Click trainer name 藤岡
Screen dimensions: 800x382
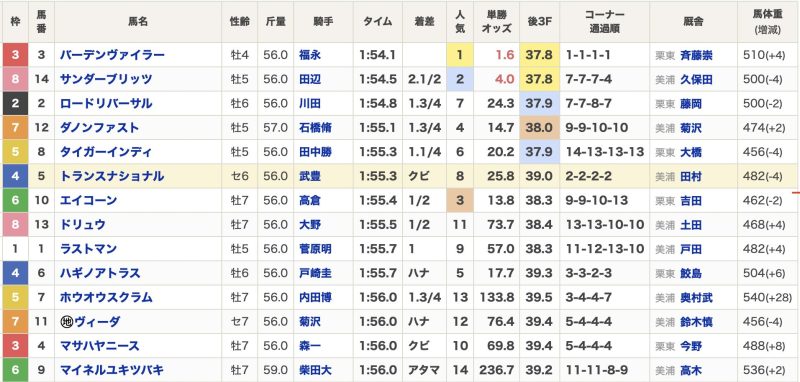pyautogui.click(x=691, y=105)
